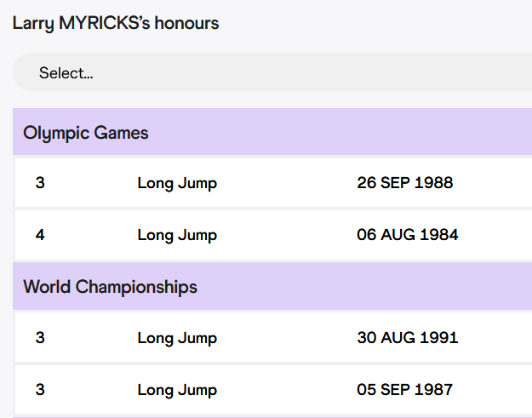Click Long Jump in the 06 AUG 1984 row
Viewport: 532px width, 418px height.
click(x=177, y=236)
